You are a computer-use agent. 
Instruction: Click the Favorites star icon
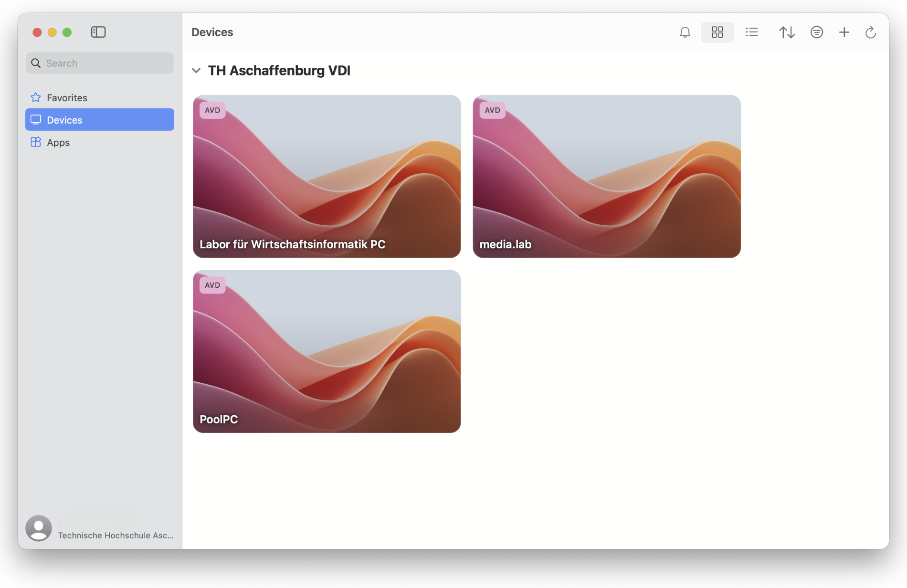[x=36, y=98]
